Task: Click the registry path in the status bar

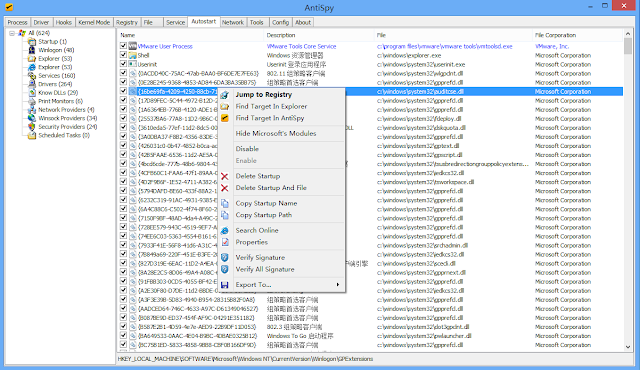Action: click(x=245, y=359)
